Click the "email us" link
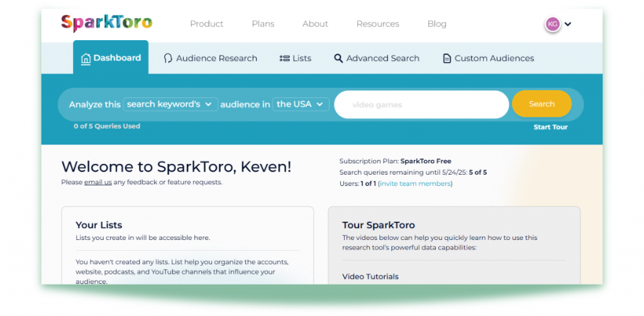 point(97,182)
